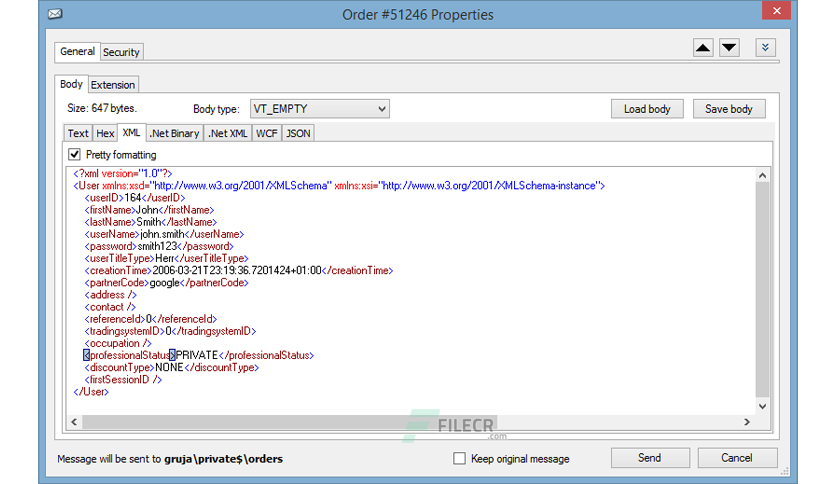This screenshot has height=484, width=836.
Task: Click the empty contact element line
Action: coord(110,308)
